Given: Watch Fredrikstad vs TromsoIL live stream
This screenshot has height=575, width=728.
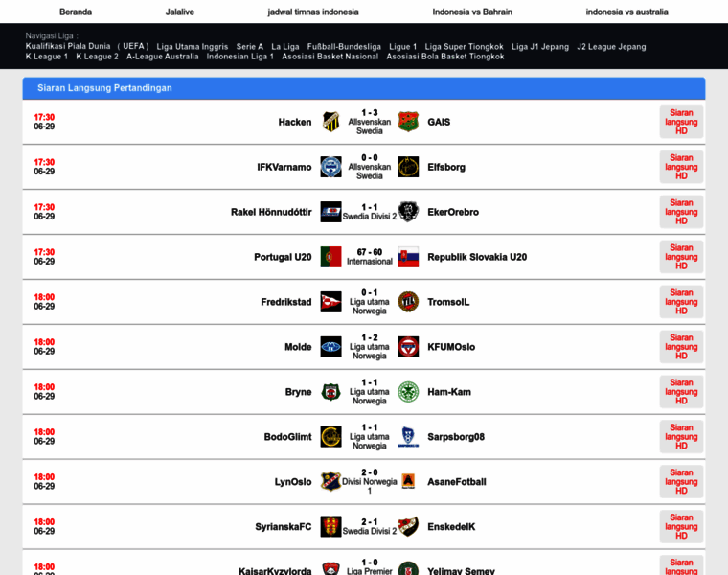Looking at the screenshot, I should click(x=681, y=302).
